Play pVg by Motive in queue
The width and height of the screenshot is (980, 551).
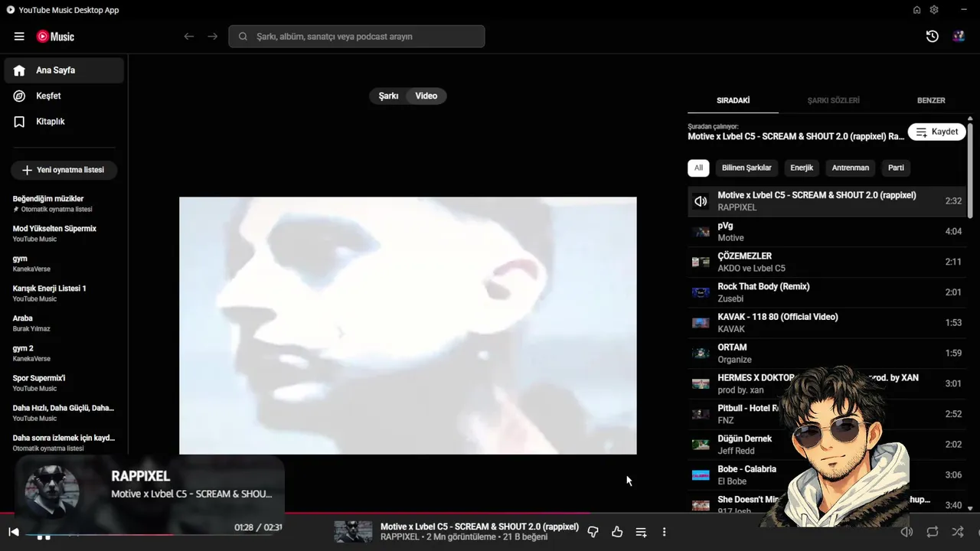click(x=827, y=232)
